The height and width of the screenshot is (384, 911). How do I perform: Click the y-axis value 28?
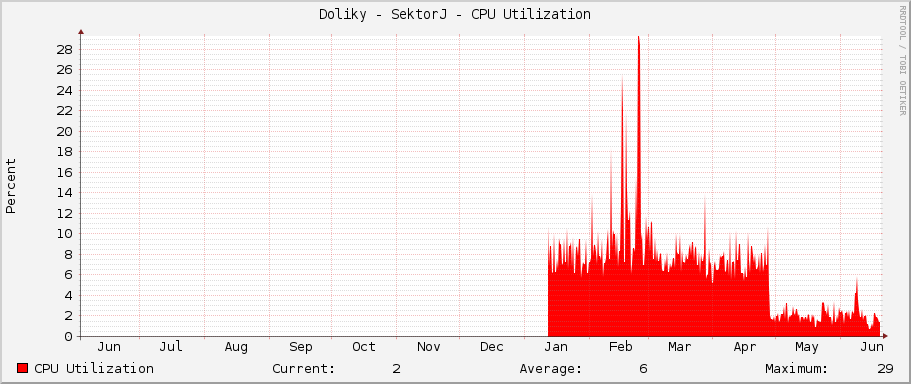coord(65,49)
